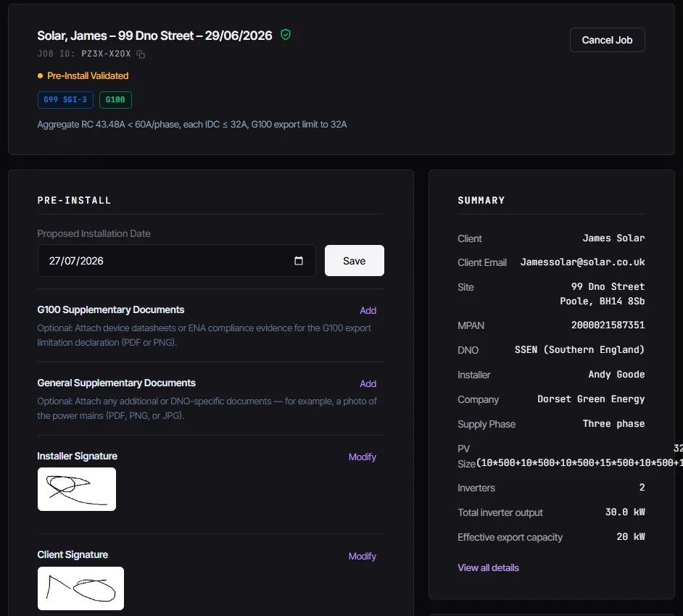Select client name James Solar
Image resolution: width=683 pixels, height=616 pixels.
(613, 238)
